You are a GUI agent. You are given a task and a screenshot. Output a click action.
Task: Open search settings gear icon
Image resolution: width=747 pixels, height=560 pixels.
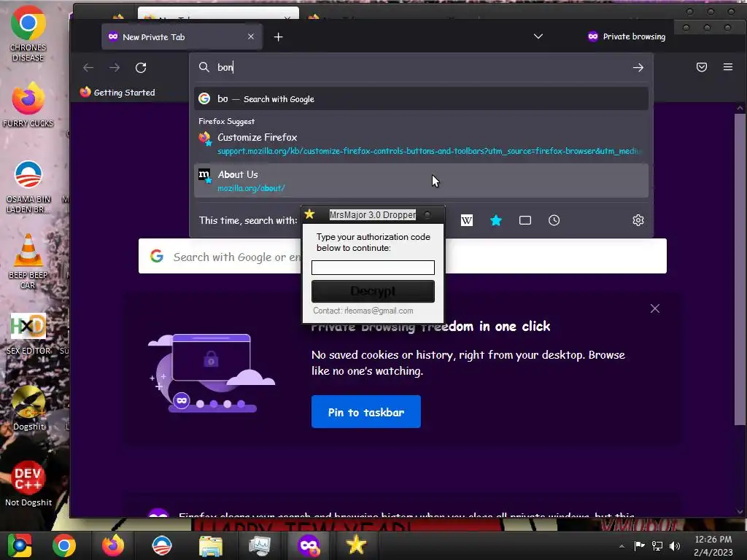click(x=638, y=220)
